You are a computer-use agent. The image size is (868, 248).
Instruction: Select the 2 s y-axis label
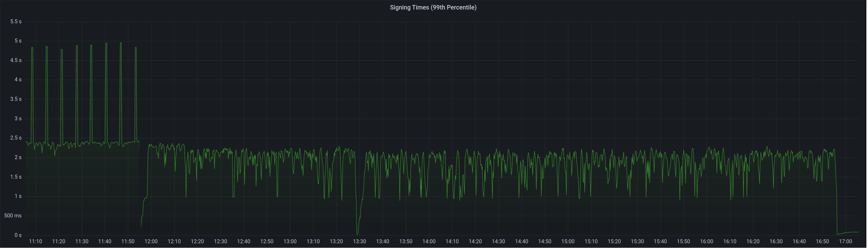18,157
